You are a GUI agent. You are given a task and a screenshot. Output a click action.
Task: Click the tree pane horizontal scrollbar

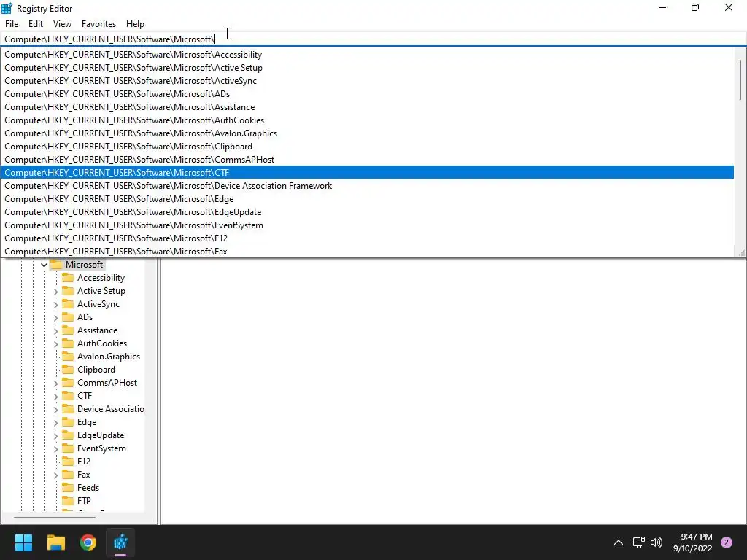point(54,517)
